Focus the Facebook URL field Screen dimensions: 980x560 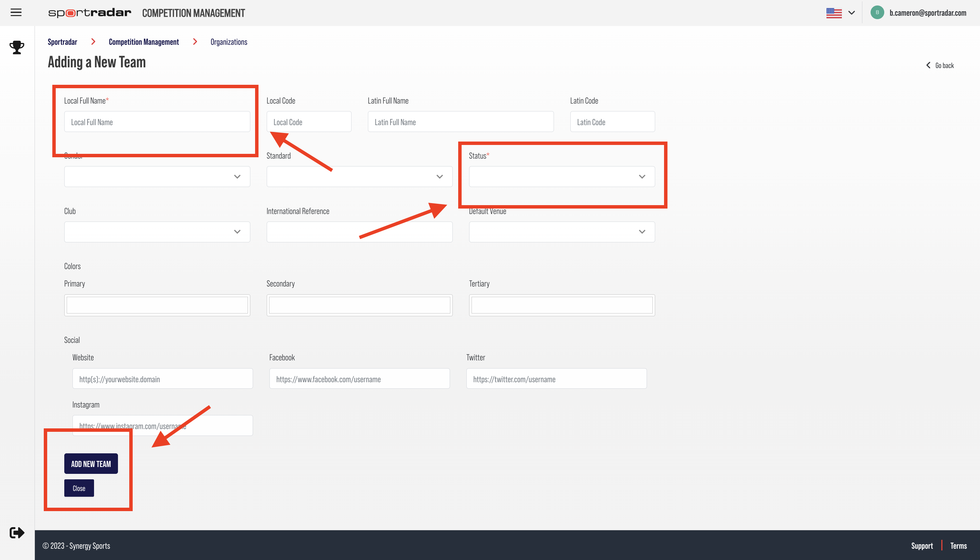pos(359,378)
